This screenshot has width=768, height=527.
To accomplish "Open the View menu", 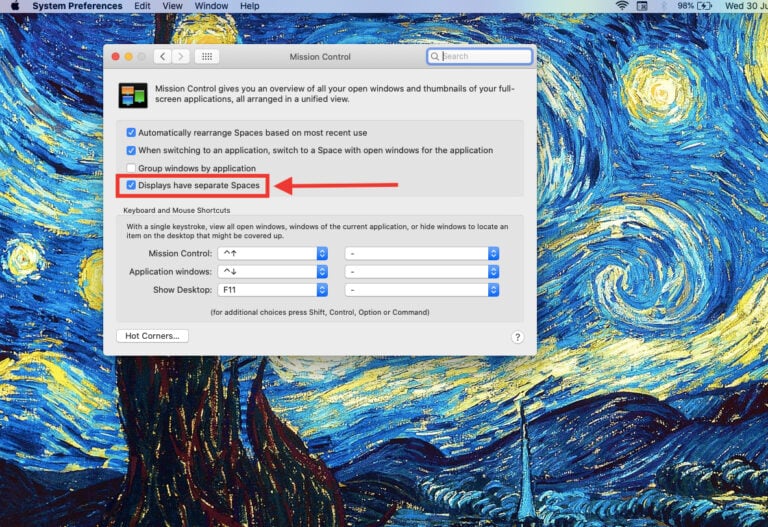I will tap(172, 6).
